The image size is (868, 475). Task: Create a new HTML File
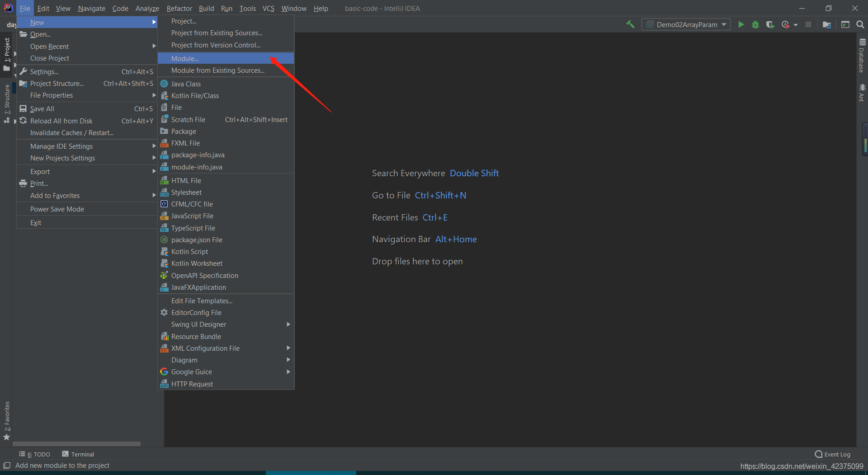(226, 181)
